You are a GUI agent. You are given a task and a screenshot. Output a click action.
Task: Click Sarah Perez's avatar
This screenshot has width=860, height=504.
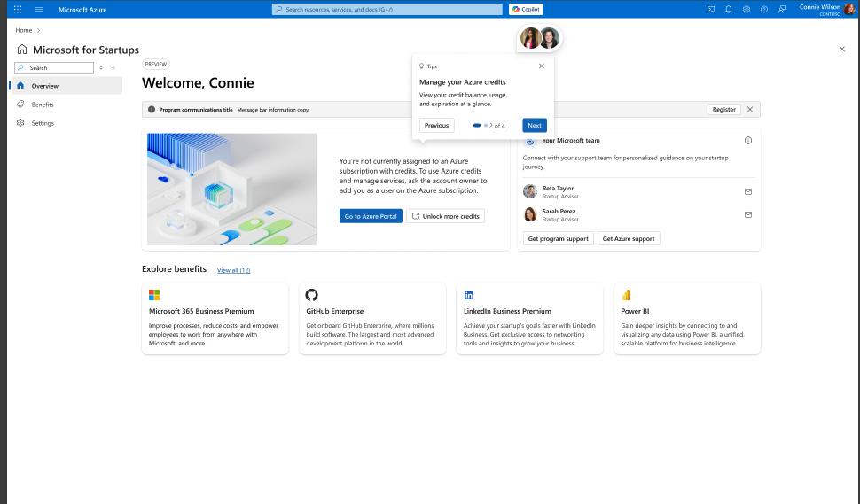pos(530,214)
